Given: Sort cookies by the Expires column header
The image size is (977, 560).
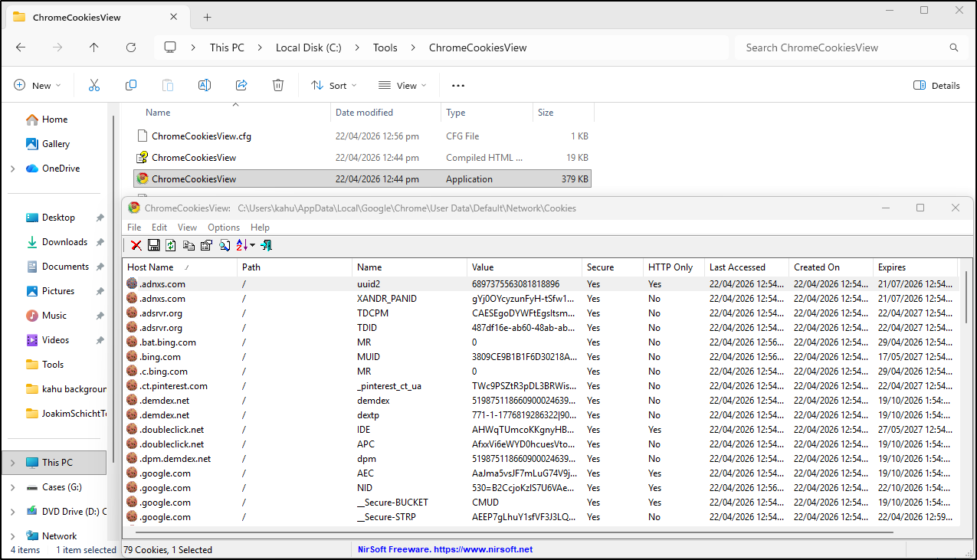Looking at the screenshot, I should tap(915, 267).
